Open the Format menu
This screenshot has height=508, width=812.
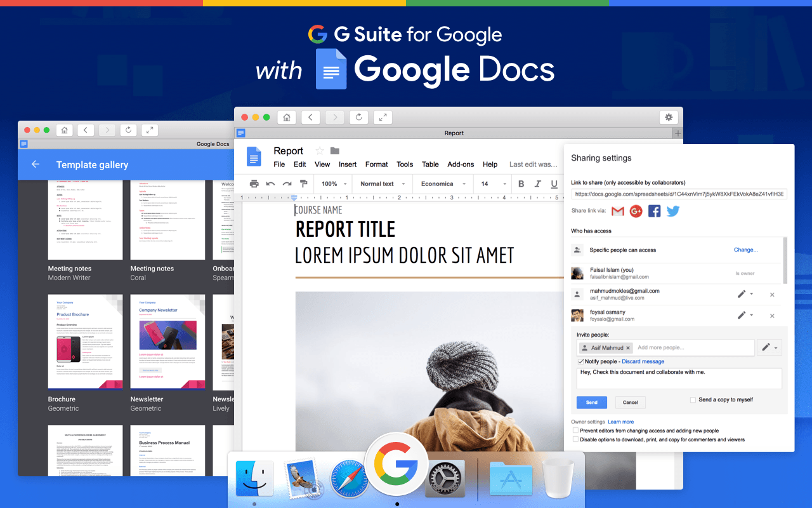click(x=376, y=164)
